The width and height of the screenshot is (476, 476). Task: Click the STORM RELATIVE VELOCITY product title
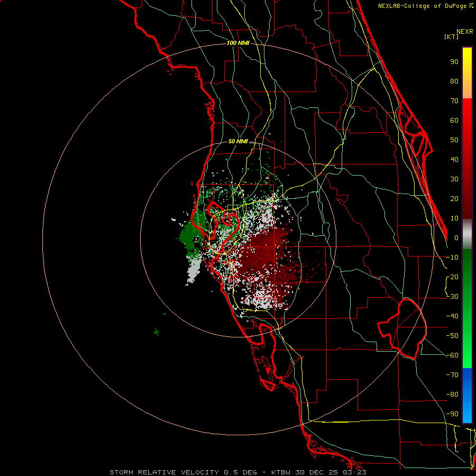click(x=164, y=472)
